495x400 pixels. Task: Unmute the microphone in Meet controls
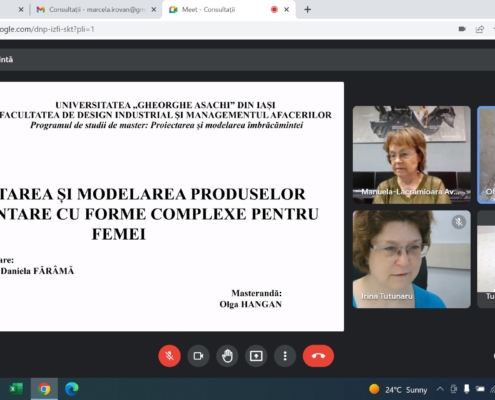(x=170, y=356)
